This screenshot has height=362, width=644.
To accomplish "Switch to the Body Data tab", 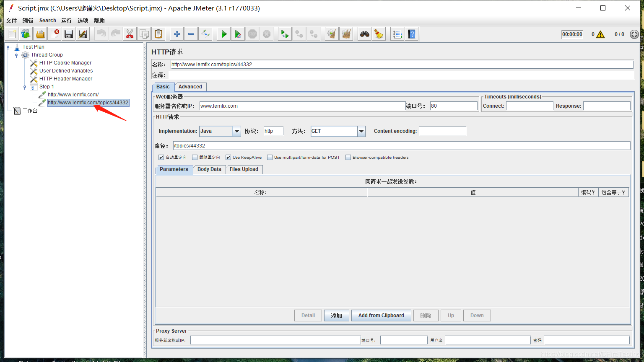I will pos(209,169).
